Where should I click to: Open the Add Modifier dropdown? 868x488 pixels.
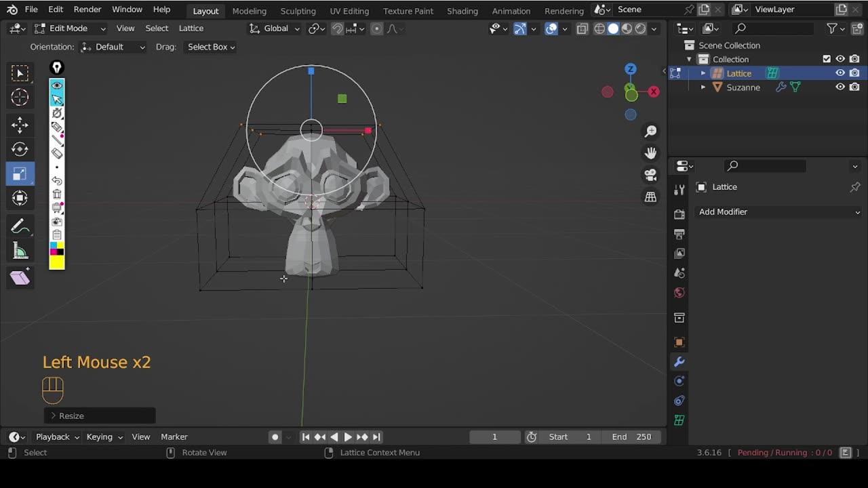pyautogui.click(x=778, y=212)
